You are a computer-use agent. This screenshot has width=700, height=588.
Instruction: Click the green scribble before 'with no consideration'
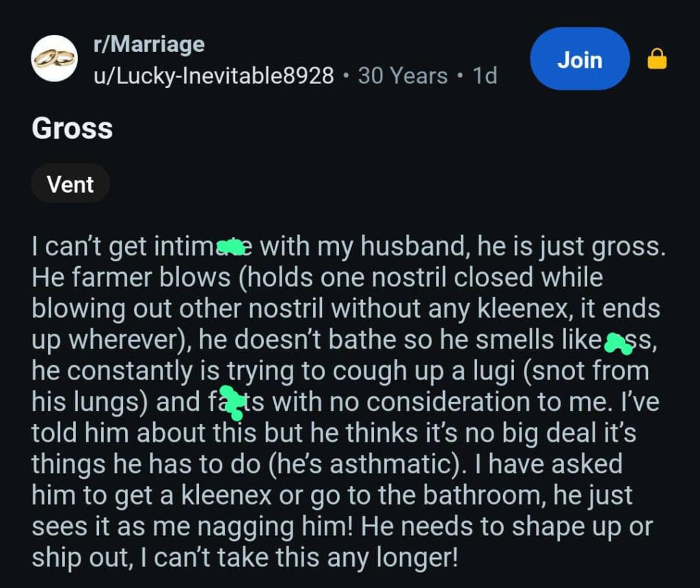233,403
